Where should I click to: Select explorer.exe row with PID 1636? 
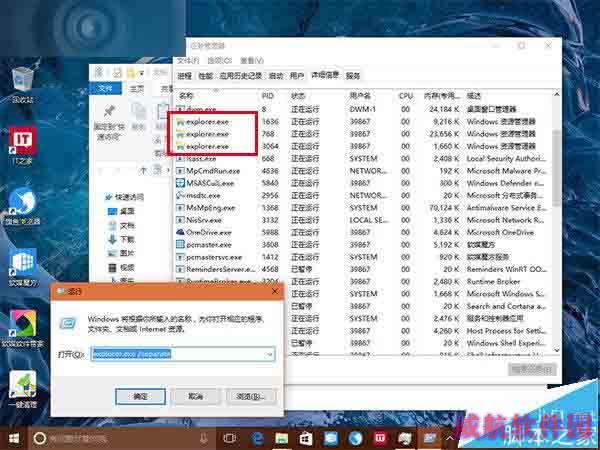click(364, 122)
